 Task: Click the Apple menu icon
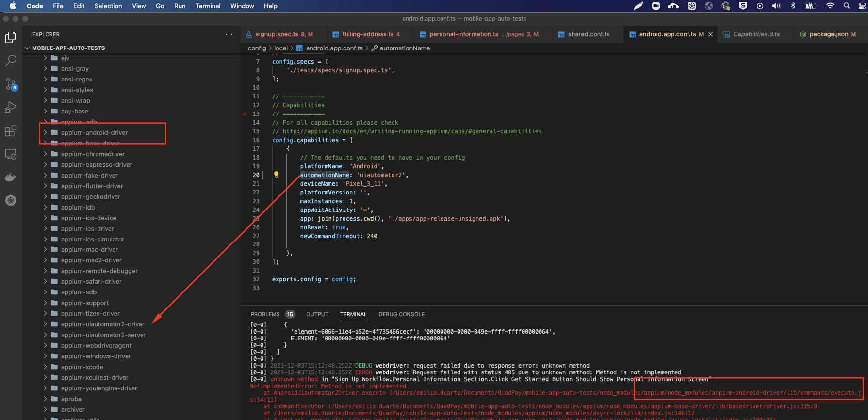13,6
